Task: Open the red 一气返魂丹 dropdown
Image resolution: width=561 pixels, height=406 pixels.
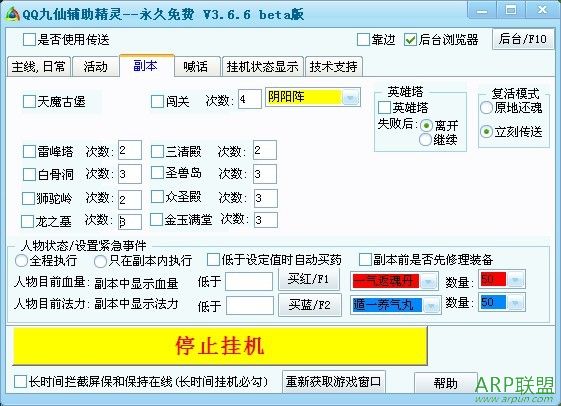Action: coord(429,282)
